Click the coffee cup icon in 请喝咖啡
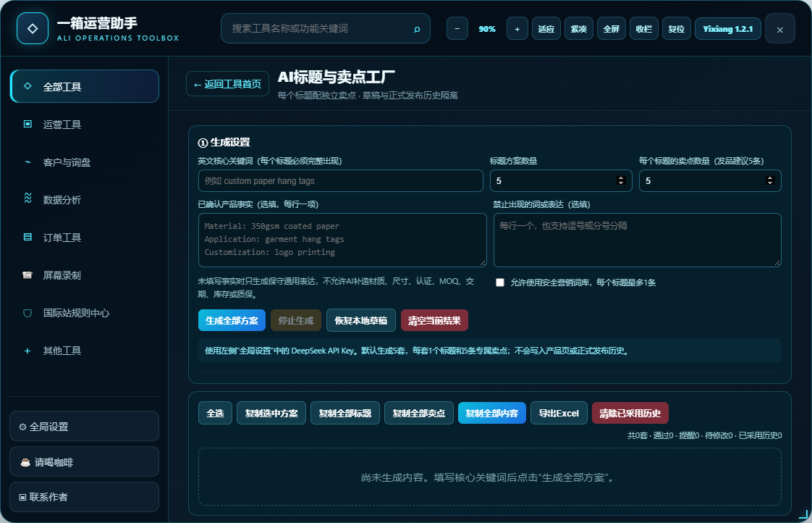This screenshot has height=523, width=812. pyautogui.click(x=25, y=462)
